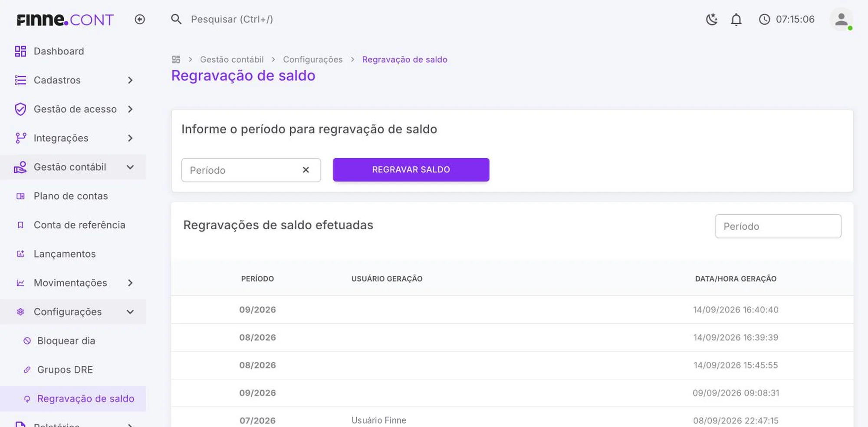Click the Dashboard sidebar icon
The width and height of the screenshot is (868, 427).
20,51
